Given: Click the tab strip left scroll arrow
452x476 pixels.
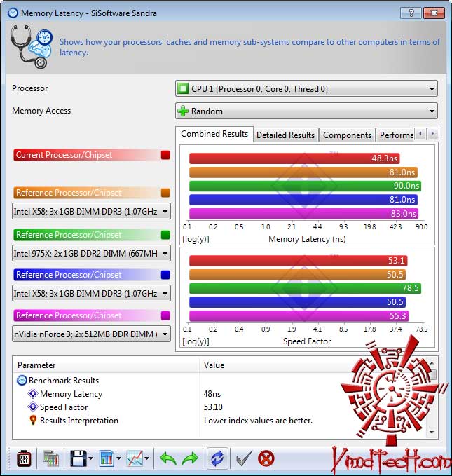Looking at the screenshot, I should tap(420, 134).
